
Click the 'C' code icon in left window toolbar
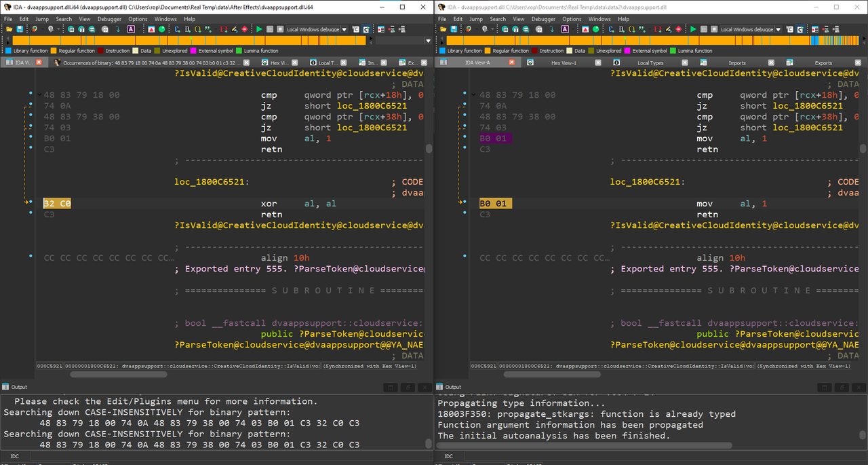pyautogui.click(x=177, y=30)
